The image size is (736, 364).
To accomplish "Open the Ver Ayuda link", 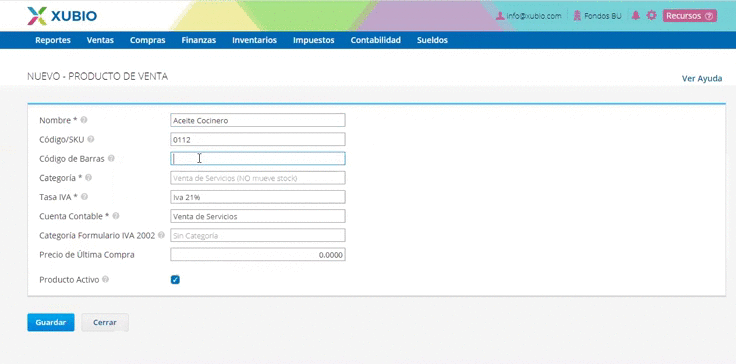I will 702,78.
